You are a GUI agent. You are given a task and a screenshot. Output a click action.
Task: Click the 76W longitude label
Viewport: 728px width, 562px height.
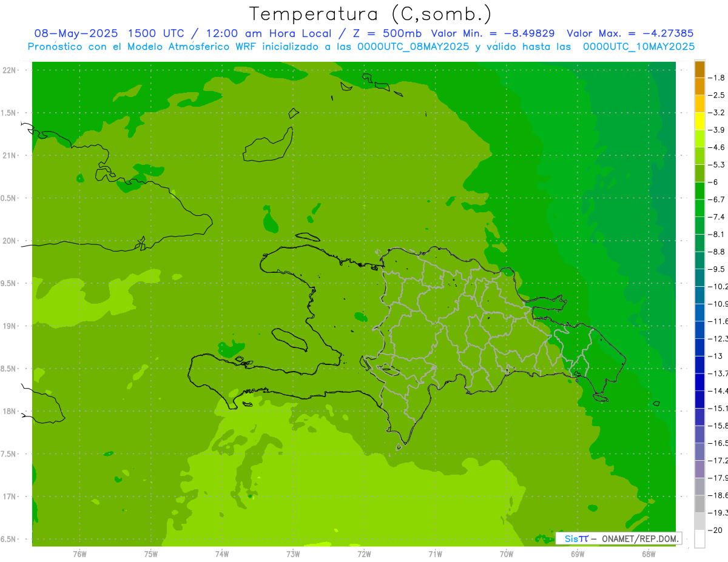79,554
